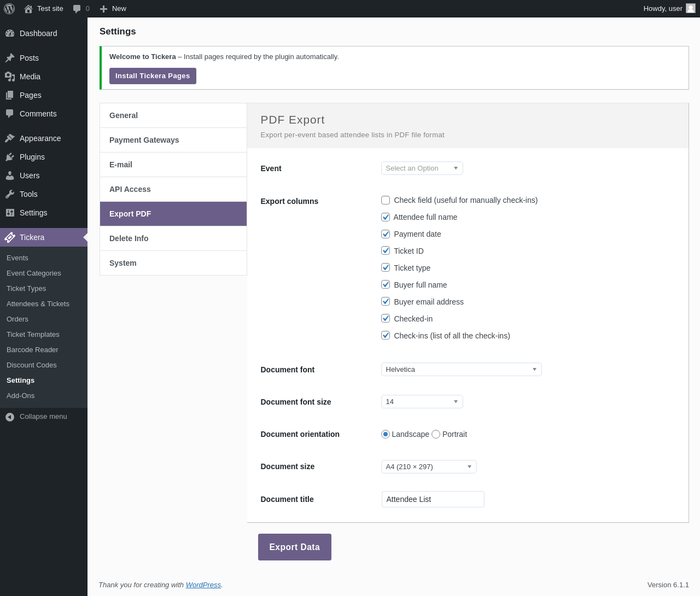The width and height of the screenshot is (700, 596).
Task: Click the Test site home icon
Action: [x=28, y=9]
